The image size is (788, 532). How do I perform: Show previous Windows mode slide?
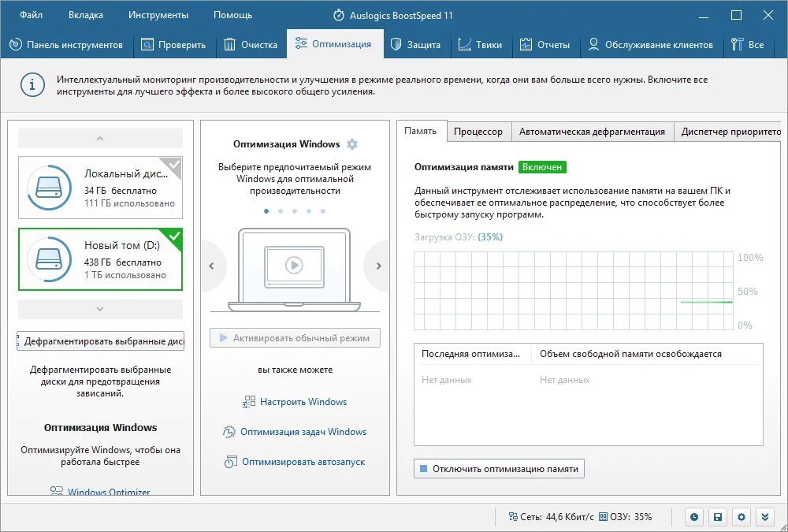(x=212, y=266)
